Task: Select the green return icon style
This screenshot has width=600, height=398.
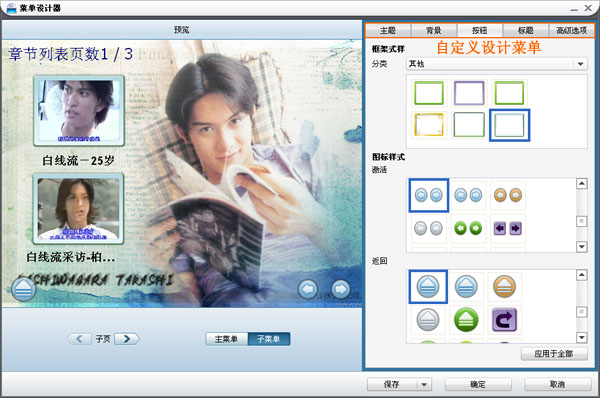Action: tap(466, 320)
